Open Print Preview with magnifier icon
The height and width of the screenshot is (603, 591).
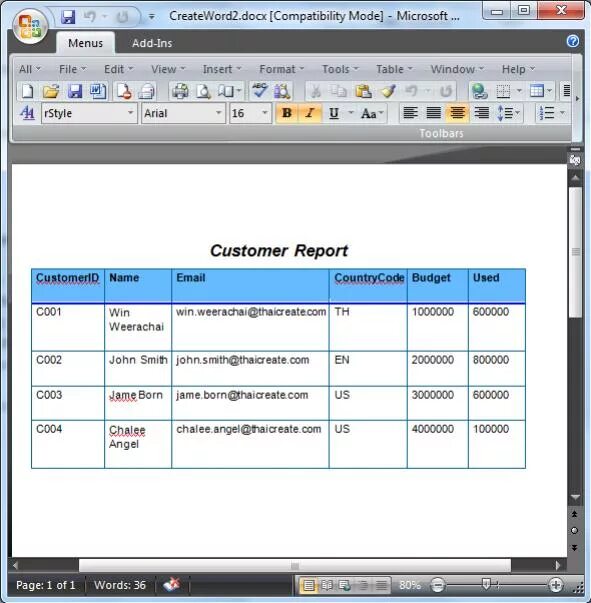(x=203, y=92)
